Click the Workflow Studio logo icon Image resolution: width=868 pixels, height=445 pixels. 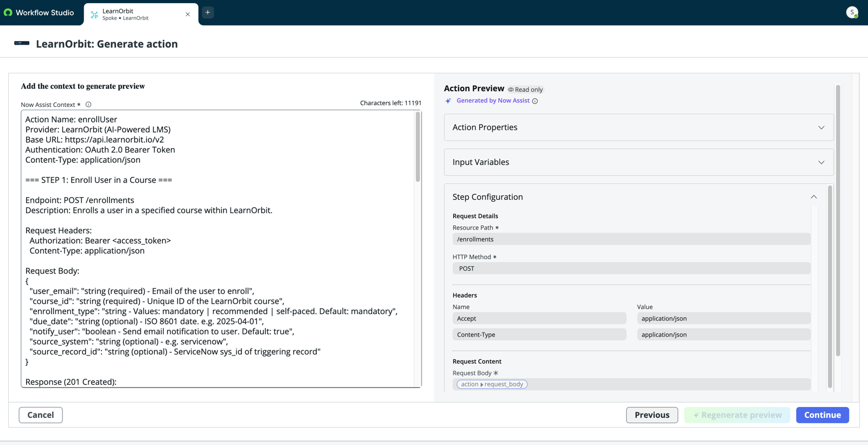pyautogui.click(x=8, y=12)
